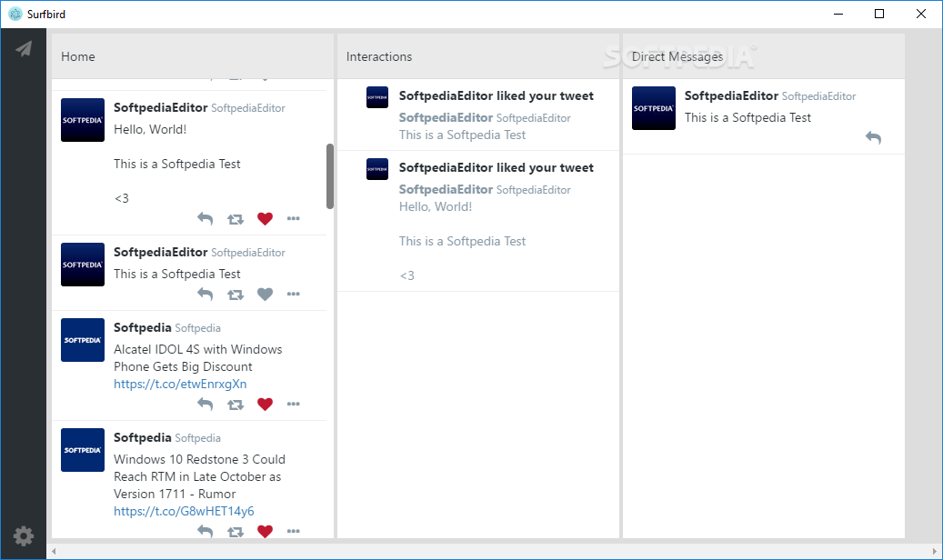The image size is (943, 560).
Task: Click SoftpediaEditor avatar in Direct Messages
Action: click(654, 108)
